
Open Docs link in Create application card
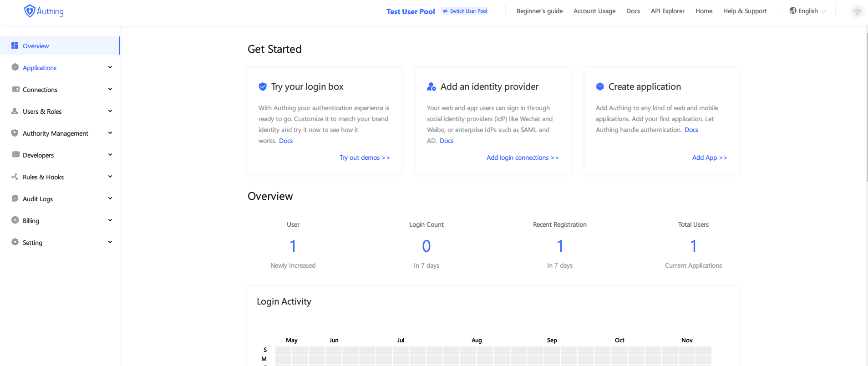691,130
